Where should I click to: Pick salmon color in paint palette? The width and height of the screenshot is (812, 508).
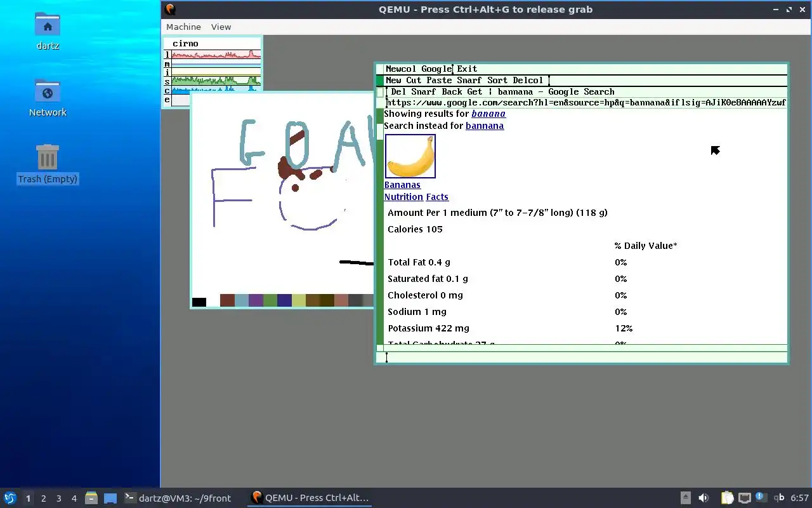(x=341, y=301)
